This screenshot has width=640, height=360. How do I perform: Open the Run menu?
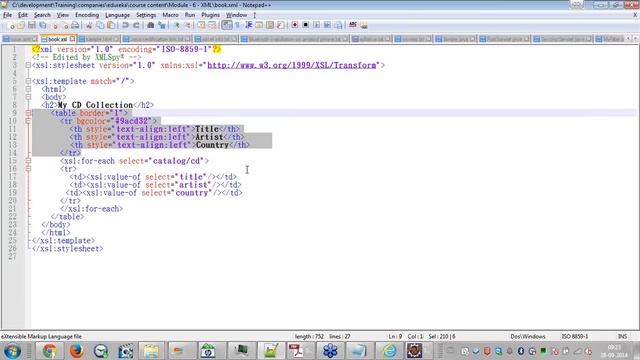[x=190, y=15]
